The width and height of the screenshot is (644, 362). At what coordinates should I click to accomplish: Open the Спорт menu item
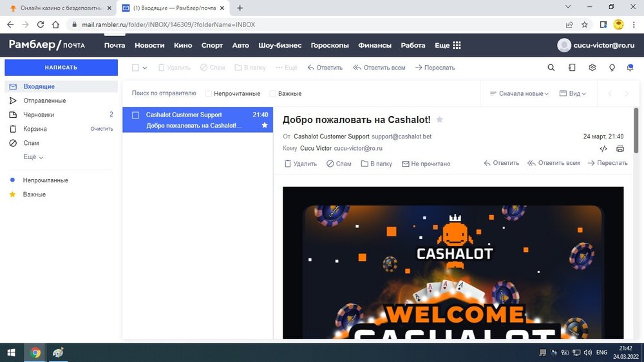click(212, 45)
